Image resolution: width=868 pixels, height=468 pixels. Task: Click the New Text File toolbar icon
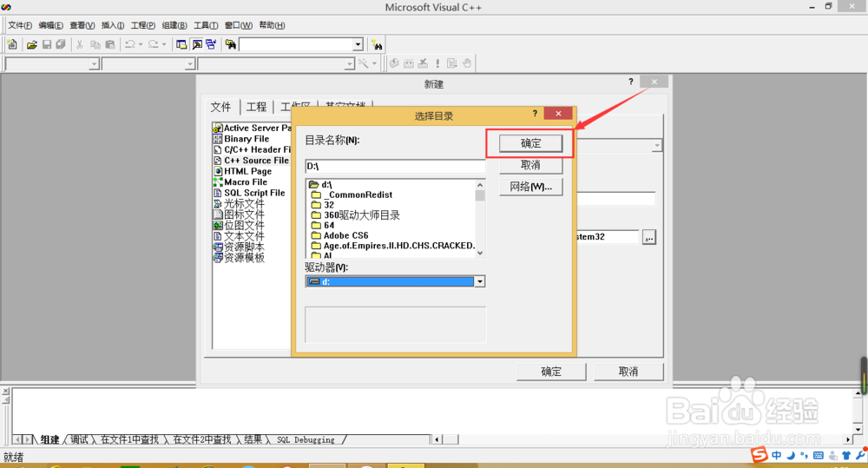(12, 44)
